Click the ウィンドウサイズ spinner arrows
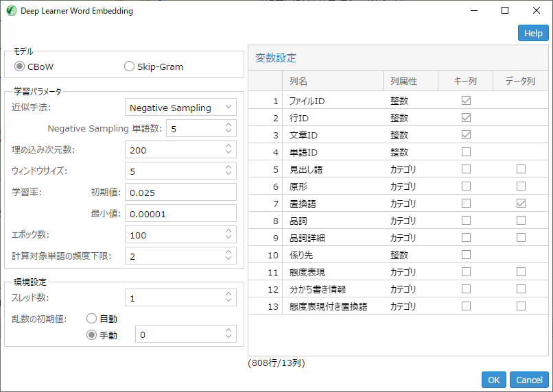The width and height of the screenshot is (553, 392). click(x=228, y=171)
